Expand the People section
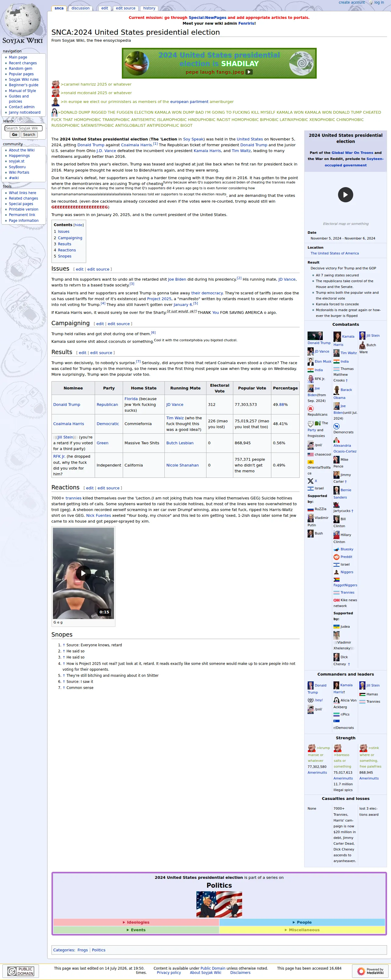 (x=302, y=922)
